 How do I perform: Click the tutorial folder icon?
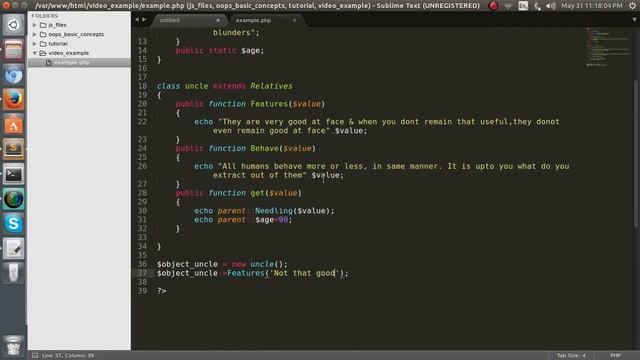pos(43,44)
